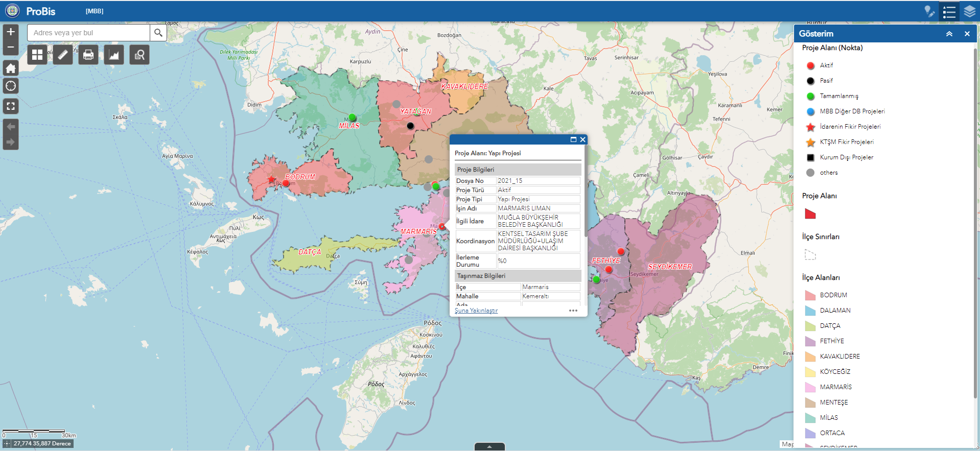The image size is (980, 451).
Task: Collapse the Gösterim panel
Action: tap(949, 34)
